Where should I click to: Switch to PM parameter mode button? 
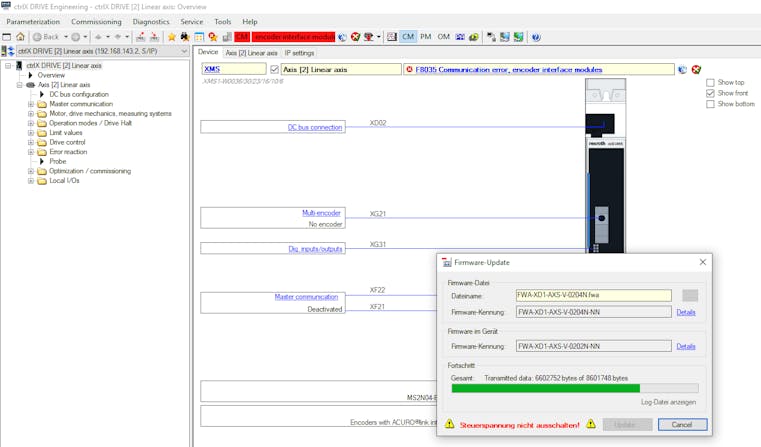pos(426,37)
